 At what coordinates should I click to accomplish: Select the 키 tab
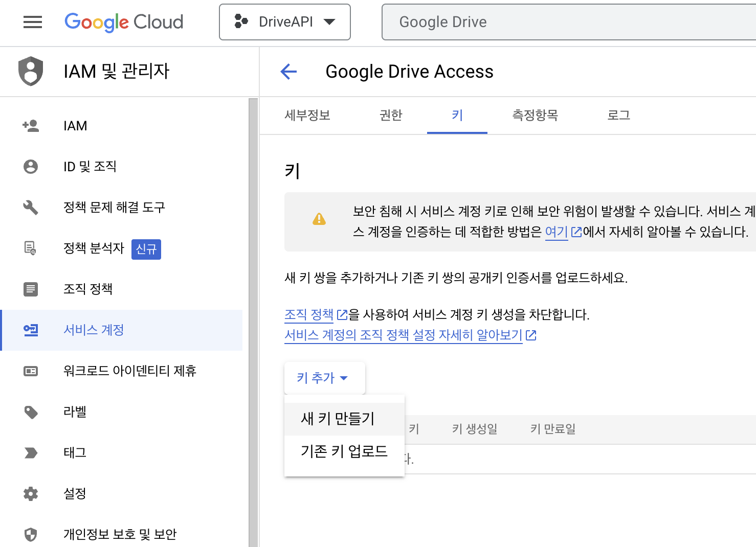[x=457, y=116]
